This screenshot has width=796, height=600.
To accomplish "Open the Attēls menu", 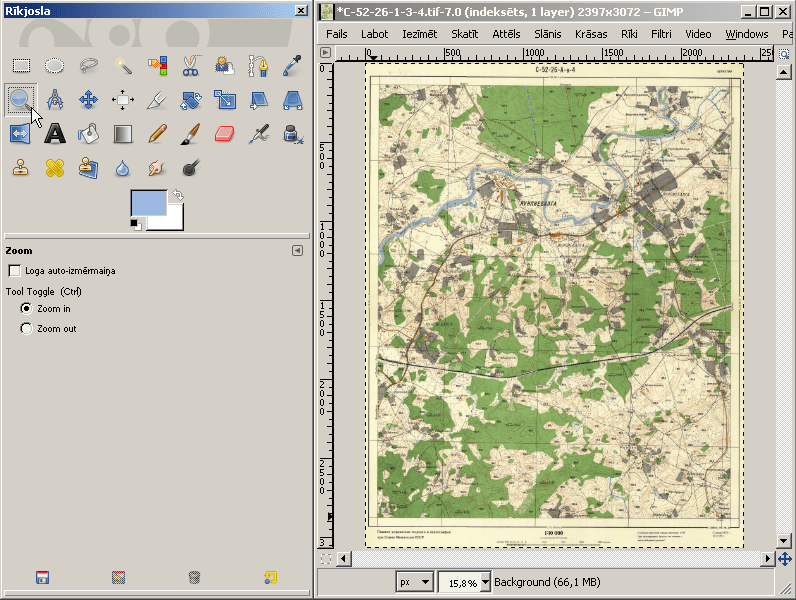I will click(506, 34).
